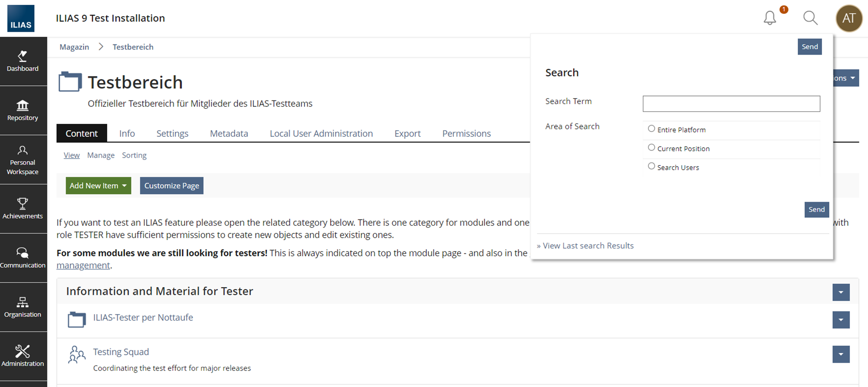Open ILIAS-Tester per Nottaufe actions dropdown
The width and height of the screenshot is (868, 387).
(841, 320)
